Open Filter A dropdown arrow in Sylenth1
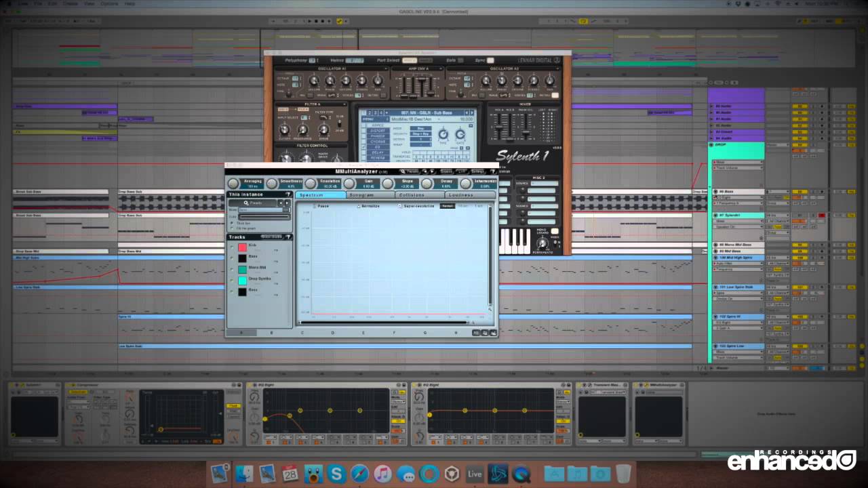 344,104
